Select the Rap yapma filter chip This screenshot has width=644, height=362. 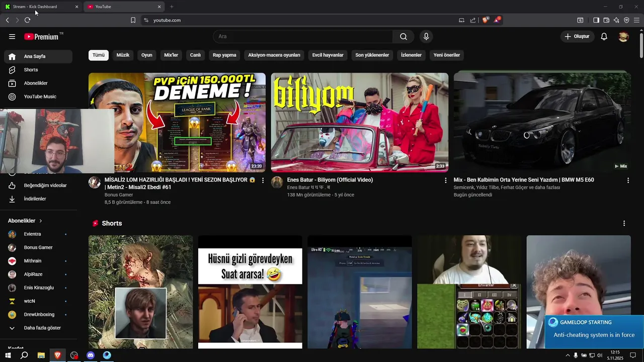224,55
